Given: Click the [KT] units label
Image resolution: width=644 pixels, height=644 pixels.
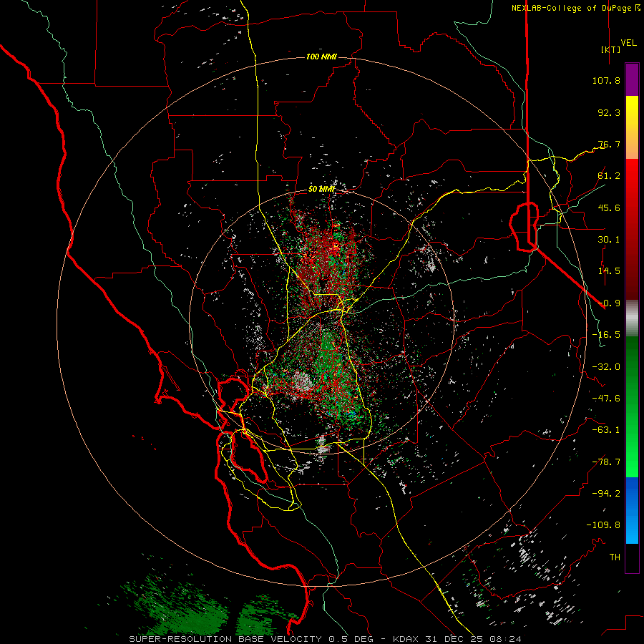Looking at the screenshot, I should pyautogui.click(x=611, y=49).
